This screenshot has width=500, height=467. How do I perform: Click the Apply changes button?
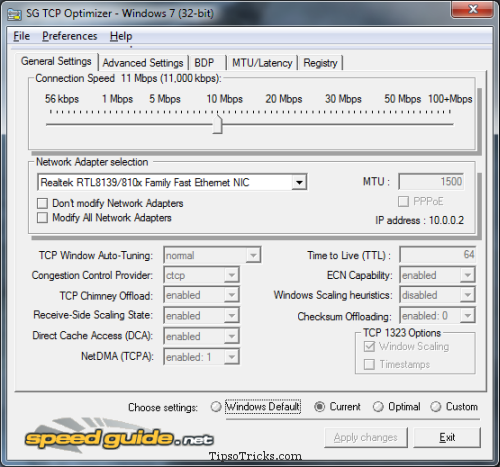366,437
